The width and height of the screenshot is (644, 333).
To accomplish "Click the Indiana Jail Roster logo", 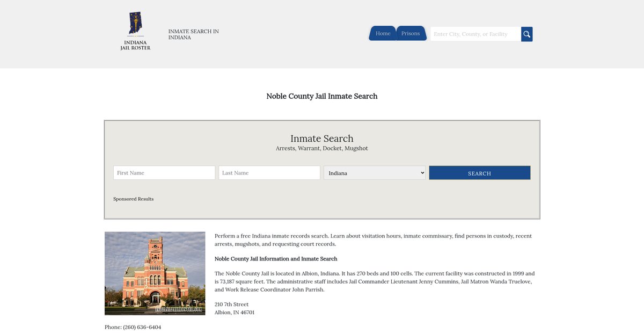I will (x=135, y=32).
